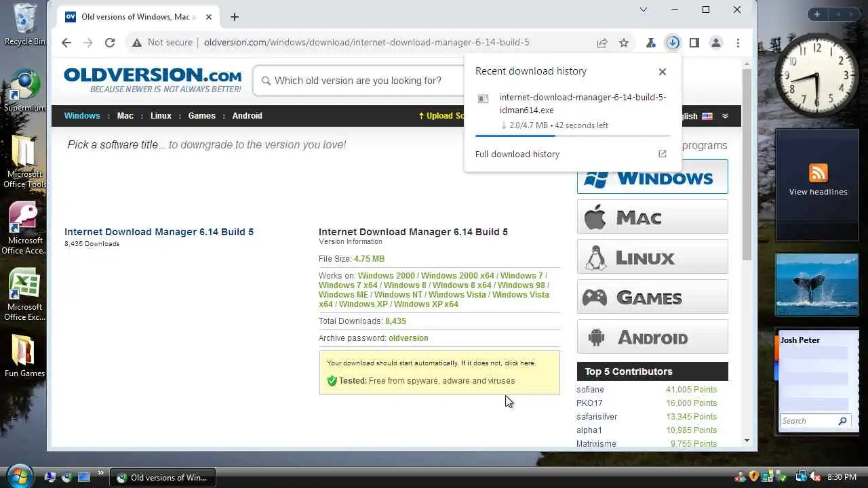Expand the quick launch overflow chevrons
The height and width of the screenshot is (488, 868).
point(101,473)
